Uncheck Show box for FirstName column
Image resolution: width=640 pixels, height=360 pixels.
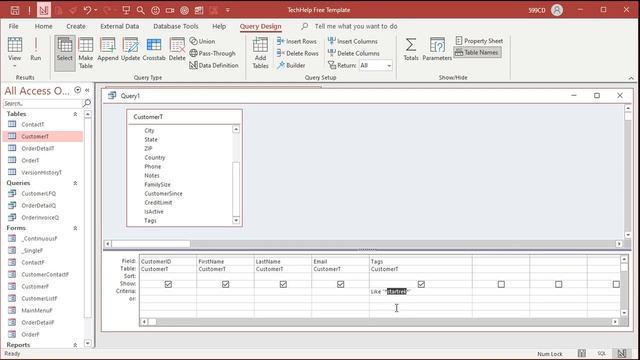226,284
